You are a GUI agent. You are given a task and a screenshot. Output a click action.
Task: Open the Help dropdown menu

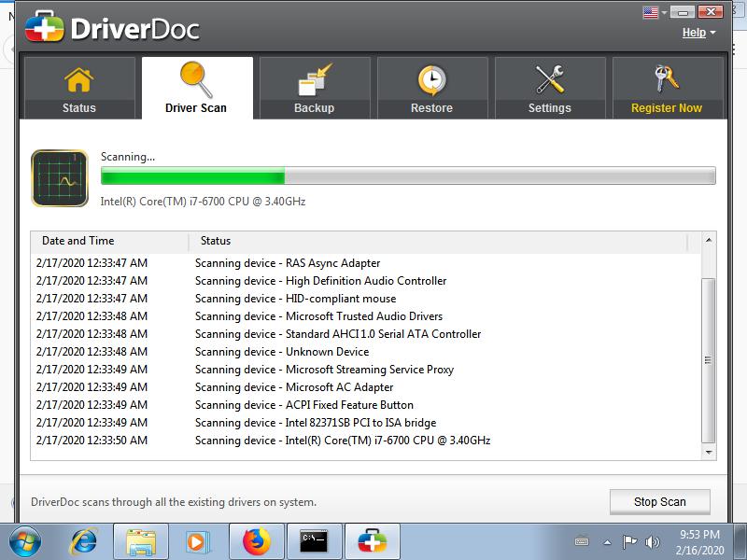pyautogui.click(x=698, y=33)
